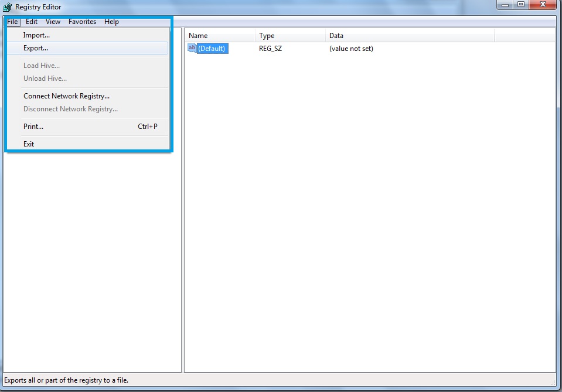Select Connect Network Registry... entry
Viewport: 562px width, 392px height.
pos(88,96)
